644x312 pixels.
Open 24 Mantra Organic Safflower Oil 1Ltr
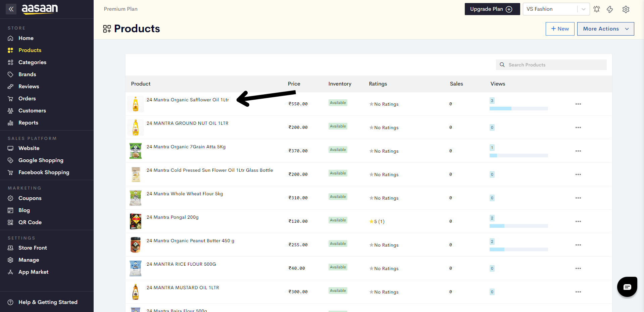(188, 100)
